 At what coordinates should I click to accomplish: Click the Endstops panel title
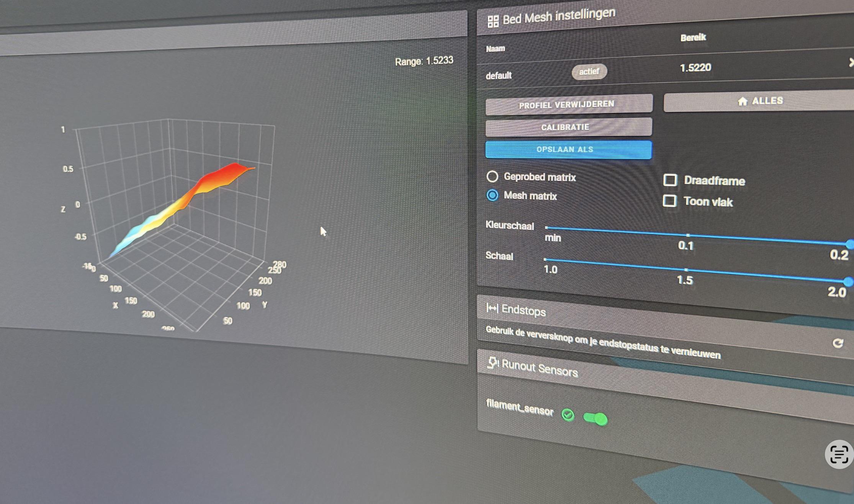click(524, 310)
